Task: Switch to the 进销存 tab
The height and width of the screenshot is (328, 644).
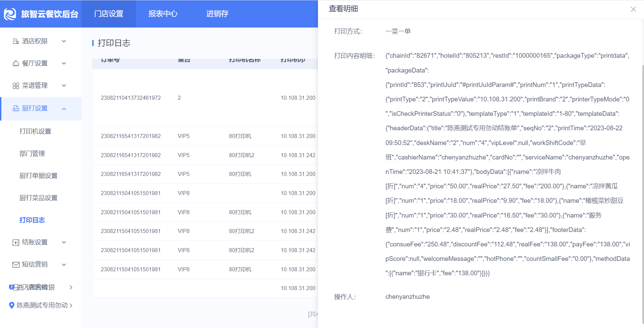Action: coord(217,14)
